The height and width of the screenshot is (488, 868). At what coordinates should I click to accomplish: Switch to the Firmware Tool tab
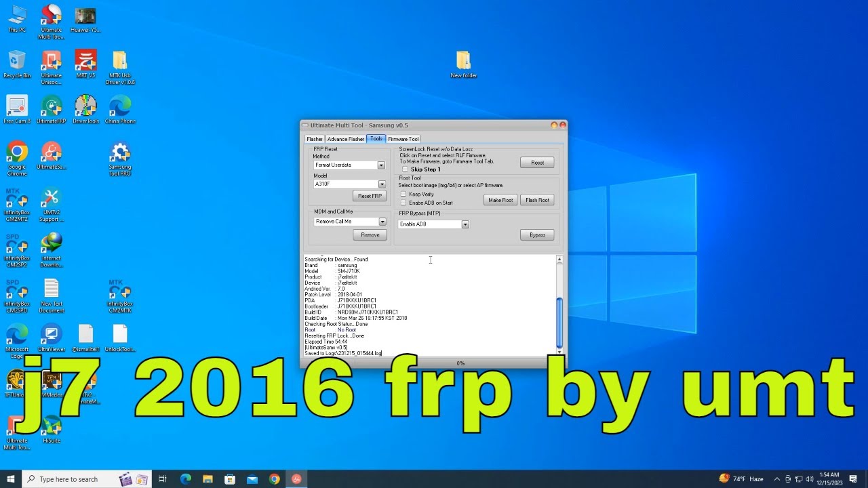[x=403, y=139]
